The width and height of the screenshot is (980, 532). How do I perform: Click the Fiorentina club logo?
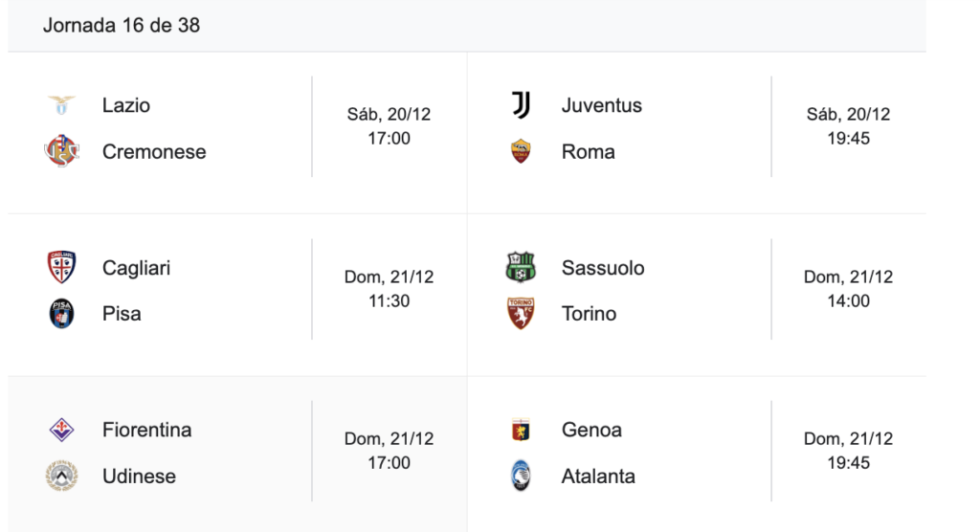click(61, 431)
